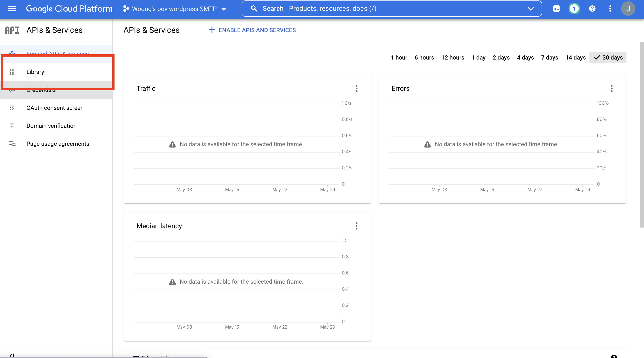Select the 30 days time range

pos(608,57)
